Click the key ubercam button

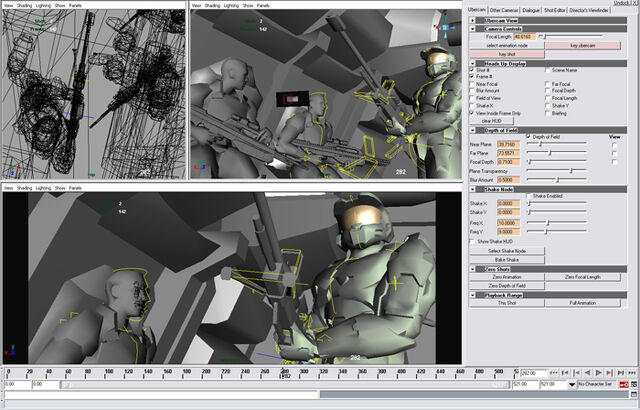coord(583,46)
